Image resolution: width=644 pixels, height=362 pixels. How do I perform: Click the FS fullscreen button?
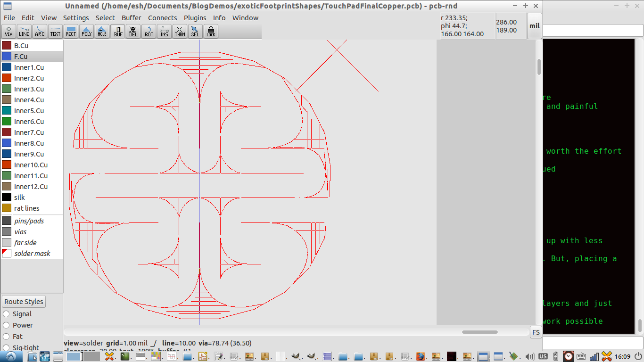pos(536,332)
